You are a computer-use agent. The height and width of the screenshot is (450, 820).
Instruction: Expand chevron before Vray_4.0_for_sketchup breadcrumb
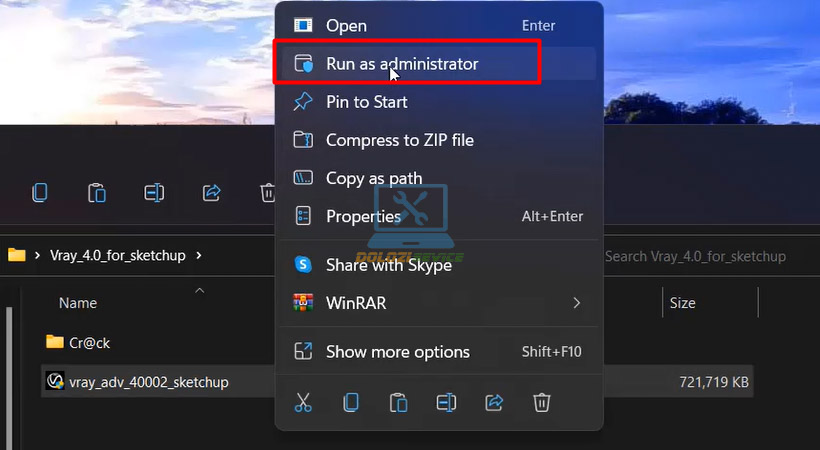tap(37, 255)
